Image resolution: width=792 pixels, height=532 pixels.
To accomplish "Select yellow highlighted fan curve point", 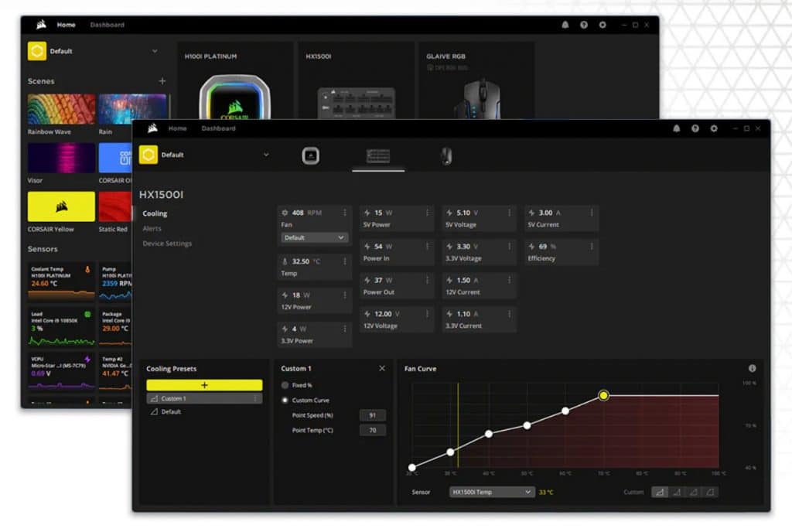I will (603, 395).
